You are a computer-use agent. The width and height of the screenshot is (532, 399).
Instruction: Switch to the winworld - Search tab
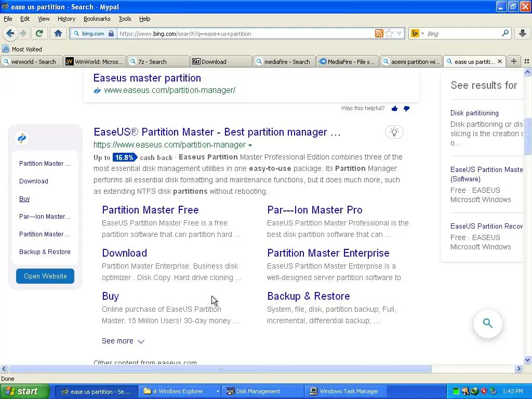point(32,61)
